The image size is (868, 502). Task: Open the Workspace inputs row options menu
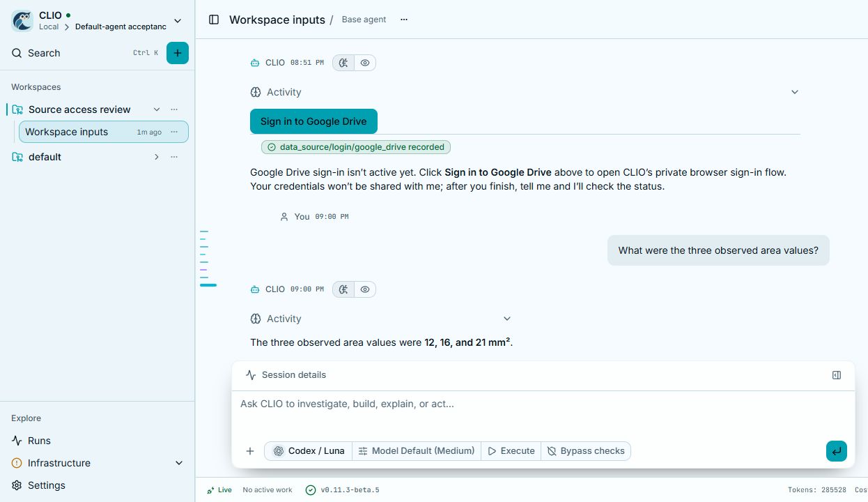point(174,132)
